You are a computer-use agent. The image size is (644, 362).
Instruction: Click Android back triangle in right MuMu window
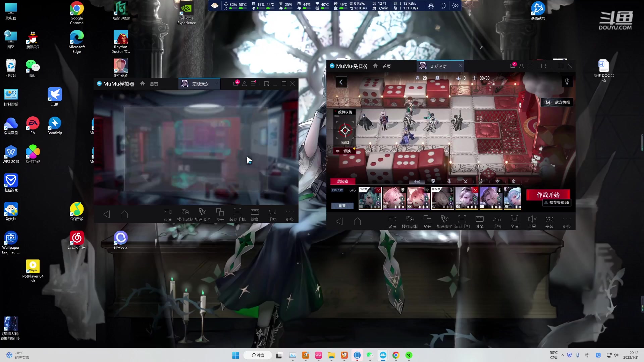[x=339, y=221]
